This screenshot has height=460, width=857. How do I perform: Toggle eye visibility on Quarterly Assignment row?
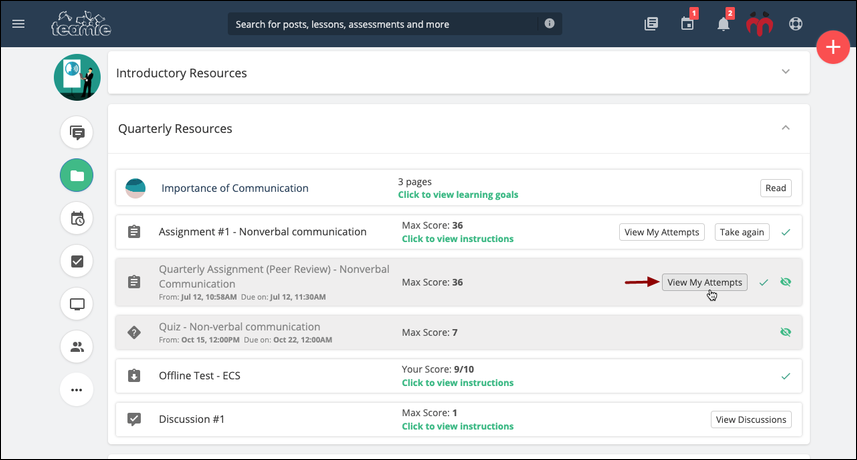click(785, 282)
